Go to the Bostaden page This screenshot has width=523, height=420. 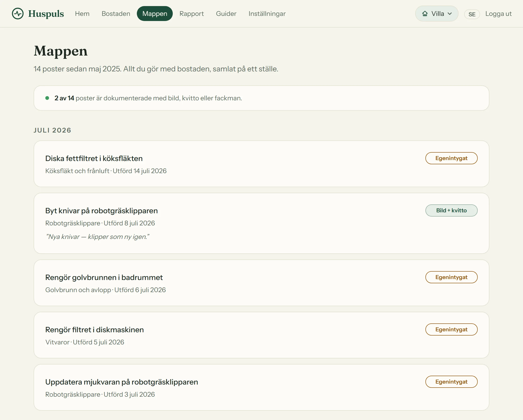(116, 14)
